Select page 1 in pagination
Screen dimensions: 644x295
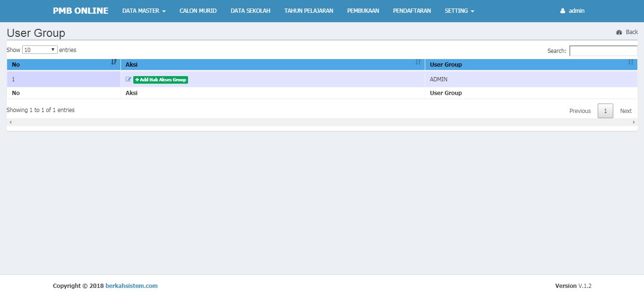[605, 111]
